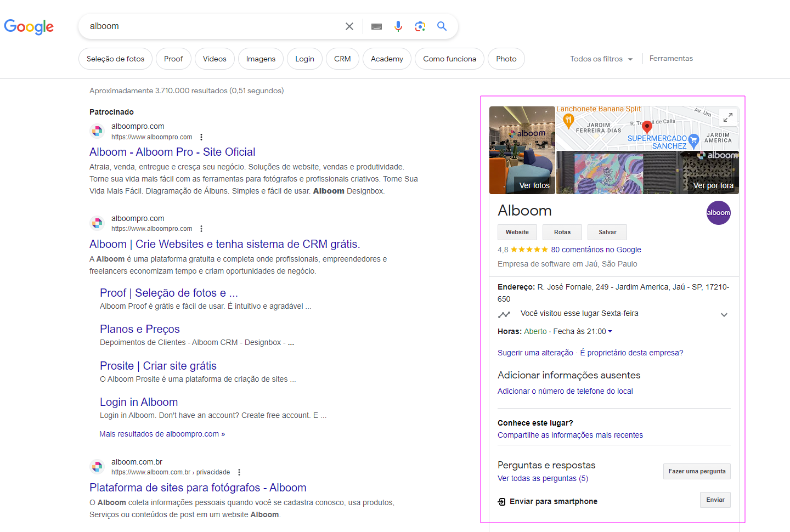
Task: Click the 'Fazer uma pergunta' button
Action: (x=697, y=471)
